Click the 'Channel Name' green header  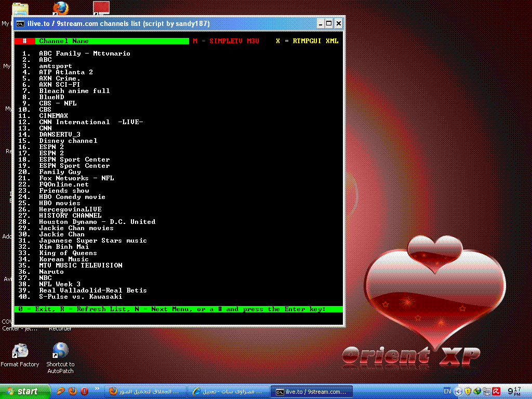point(112,41)
